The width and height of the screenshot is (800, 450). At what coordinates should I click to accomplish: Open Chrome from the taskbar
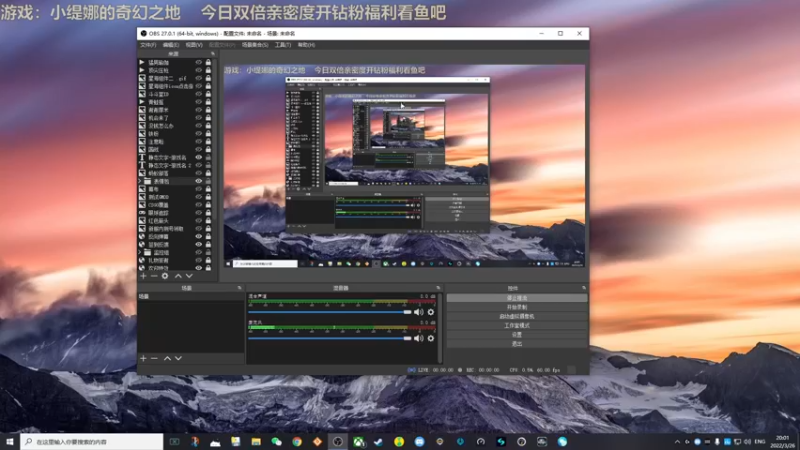[x=297, y=441]
